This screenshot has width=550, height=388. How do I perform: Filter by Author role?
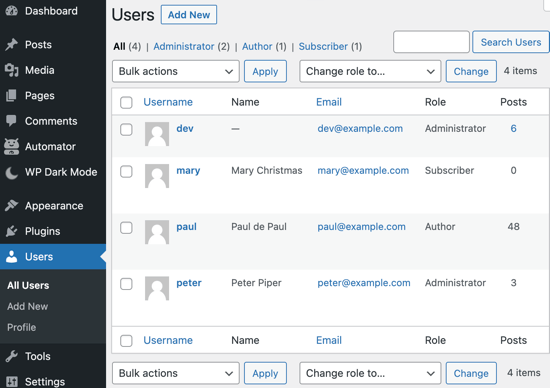257,46
